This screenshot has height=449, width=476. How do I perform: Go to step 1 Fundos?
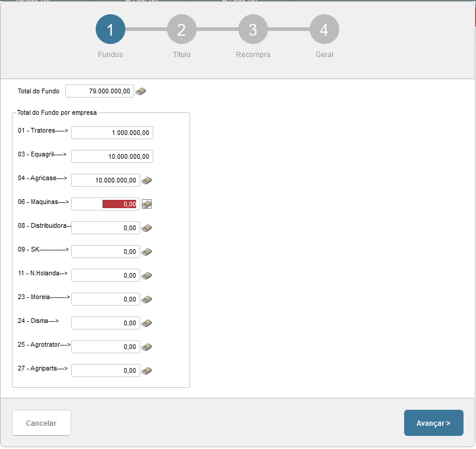111,30
